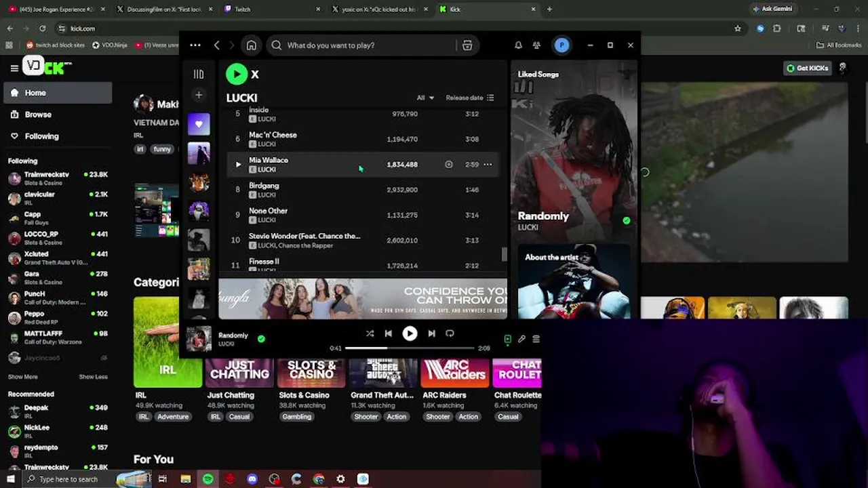Seek in the song progress bar
The height and width of the screenshot is (488, 868).
pos(410,348)
